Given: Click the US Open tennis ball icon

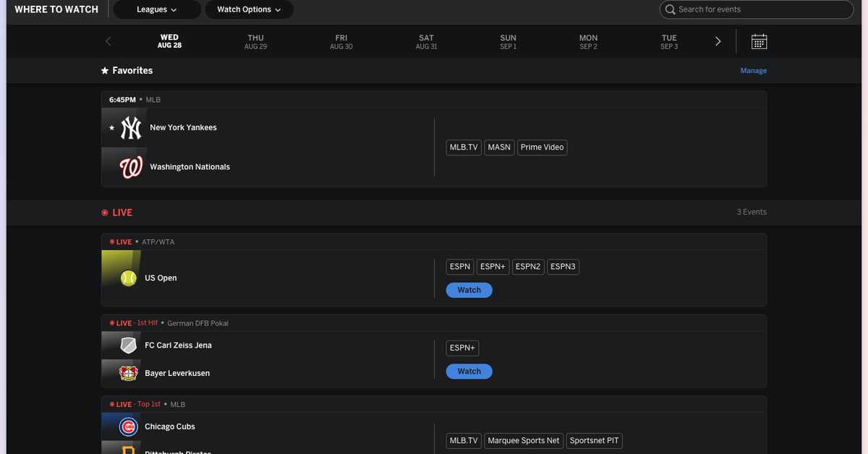Looking at the screenshot, I should (x=129, y=278).
